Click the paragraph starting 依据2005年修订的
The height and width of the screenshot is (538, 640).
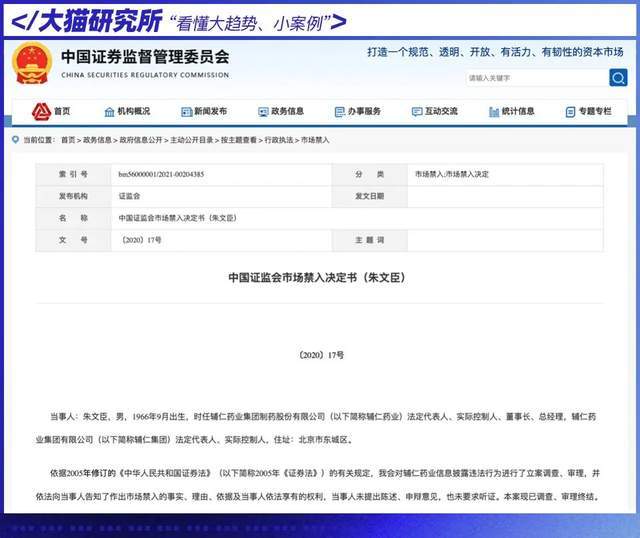click(x=318, y=485)
